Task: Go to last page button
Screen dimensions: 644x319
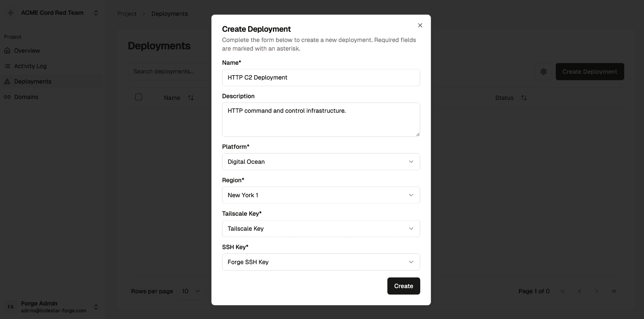Action: coord(613,291)
